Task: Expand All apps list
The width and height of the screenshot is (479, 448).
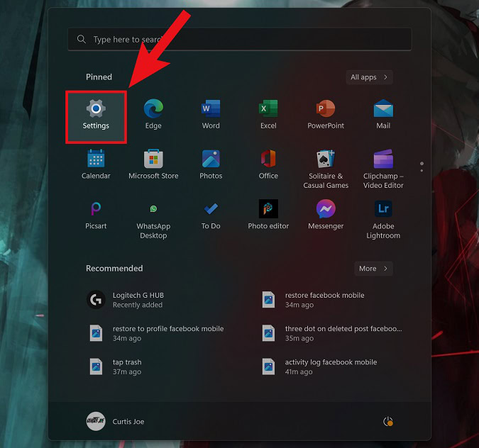Action: 369,77
